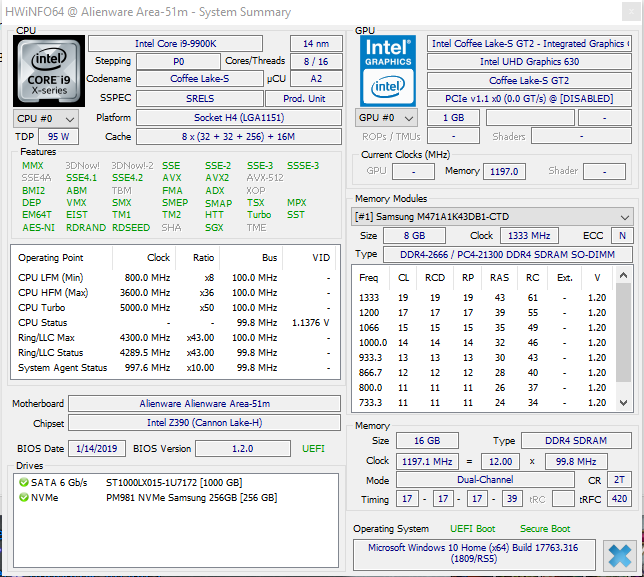Click the memory timings scrollbar up arrow
Screen dimensions: 644x577
[623, 275]
